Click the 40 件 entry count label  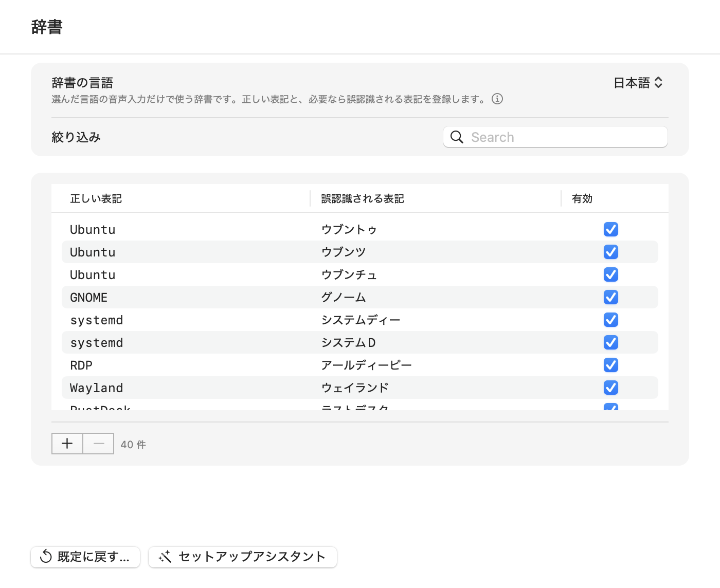point(133,444)
